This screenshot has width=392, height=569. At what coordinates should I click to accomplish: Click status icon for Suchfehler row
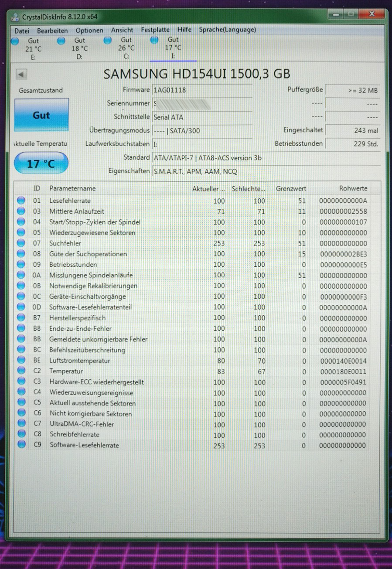tap(21, 243)
